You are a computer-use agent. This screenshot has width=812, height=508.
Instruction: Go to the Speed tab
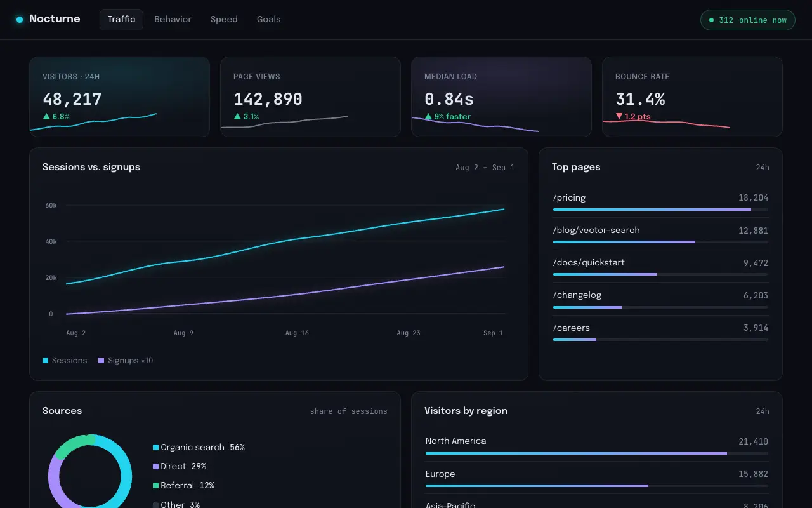tap(224, 20)
